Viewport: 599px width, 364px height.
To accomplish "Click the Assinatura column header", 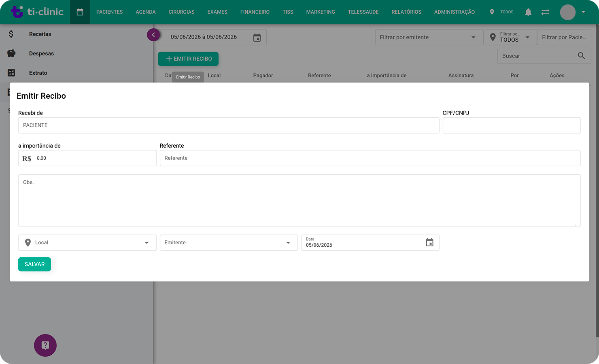I will point(461,76).
